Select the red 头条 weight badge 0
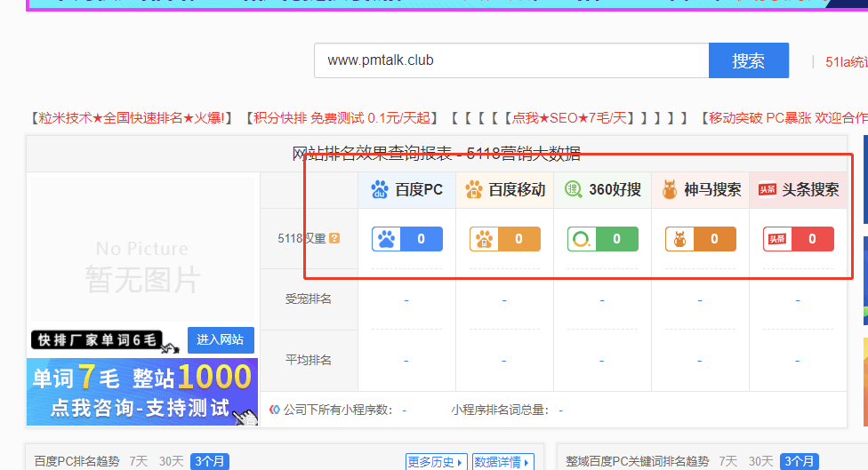The image size is (868, 470). tap(799, 239)
